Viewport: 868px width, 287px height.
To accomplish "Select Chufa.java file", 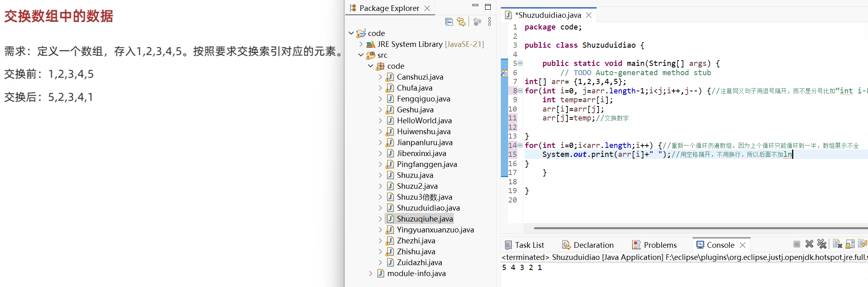I will coord(414,88).
